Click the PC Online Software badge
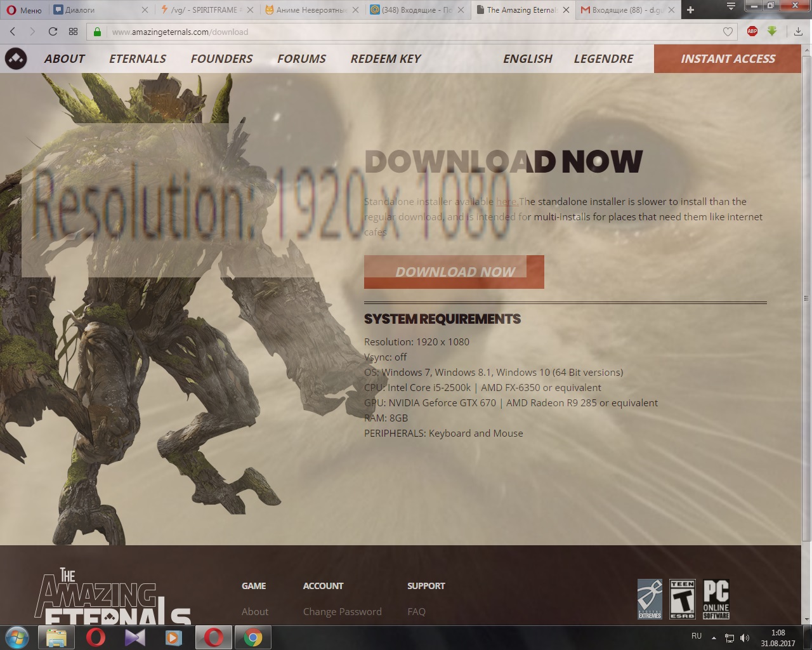The width and height of the screenshot is (812, 650). pos(716,599)
